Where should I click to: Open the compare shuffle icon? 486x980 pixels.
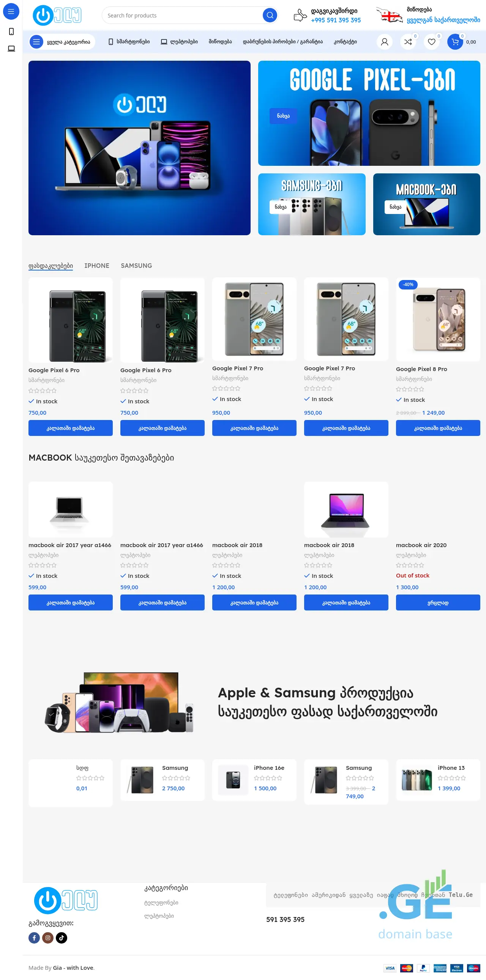click(408, 42)
